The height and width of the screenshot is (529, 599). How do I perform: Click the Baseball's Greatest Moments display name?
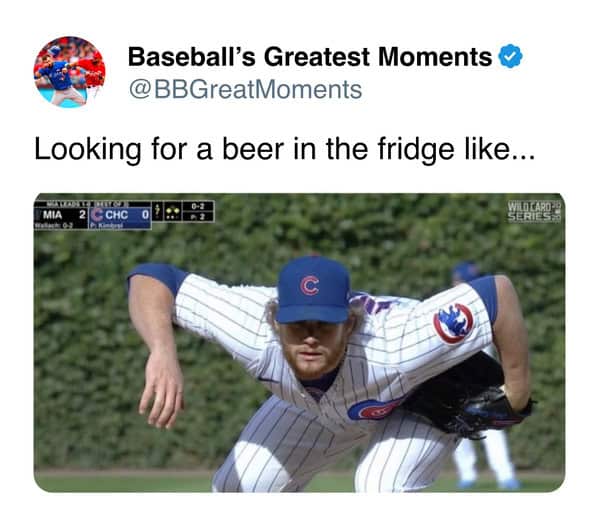pos(310,57)
